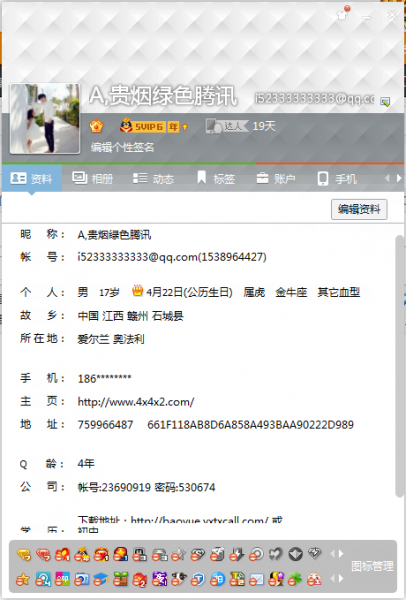Viewport: 406px width, 600px height.
Task: Show previous icons in top icon row
Action: click(x=332, y=553)
